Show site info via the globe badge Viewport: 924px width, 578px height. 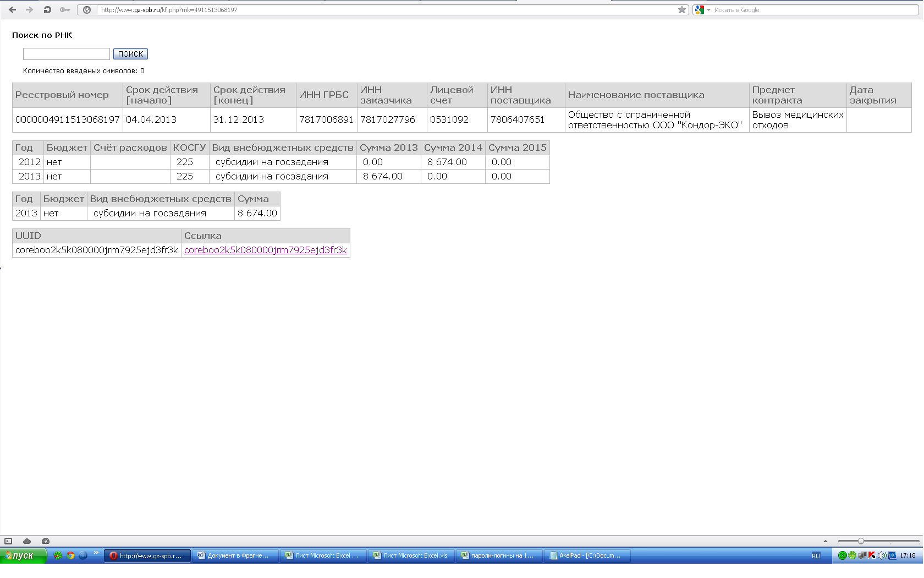(x=87, y=10)
